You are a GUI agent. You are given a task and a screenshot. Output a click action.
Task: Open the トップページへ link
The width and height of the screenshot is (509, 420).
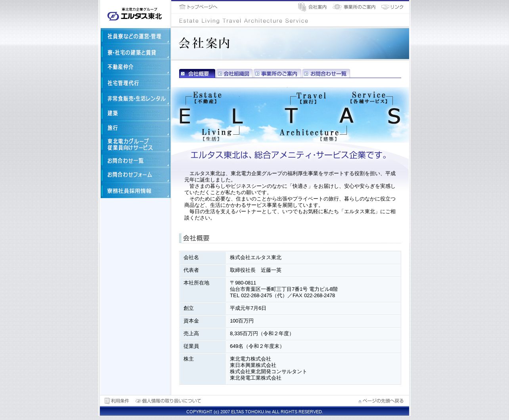[x=202, y=7]
